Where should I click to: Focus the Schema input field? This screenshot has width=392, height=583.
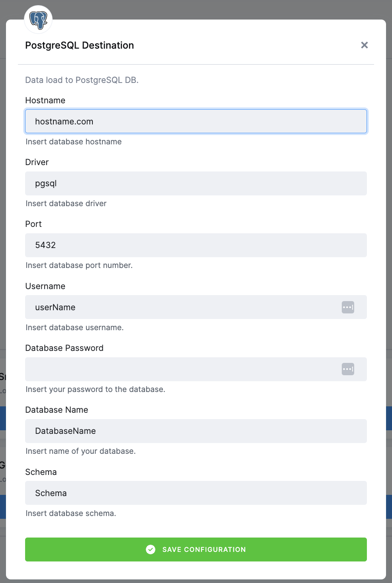pyautogui.click(x=196, y=493)
